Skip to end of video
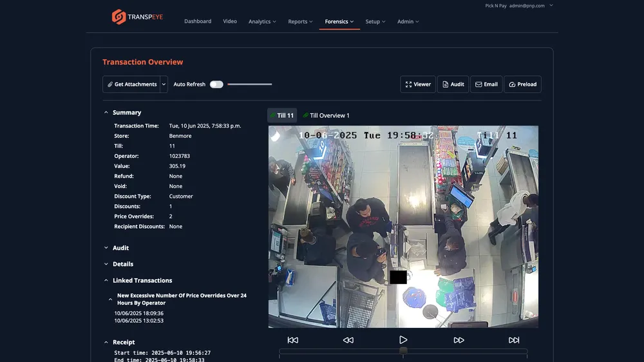This screenshot has width=644, height=362. point(514,340)
